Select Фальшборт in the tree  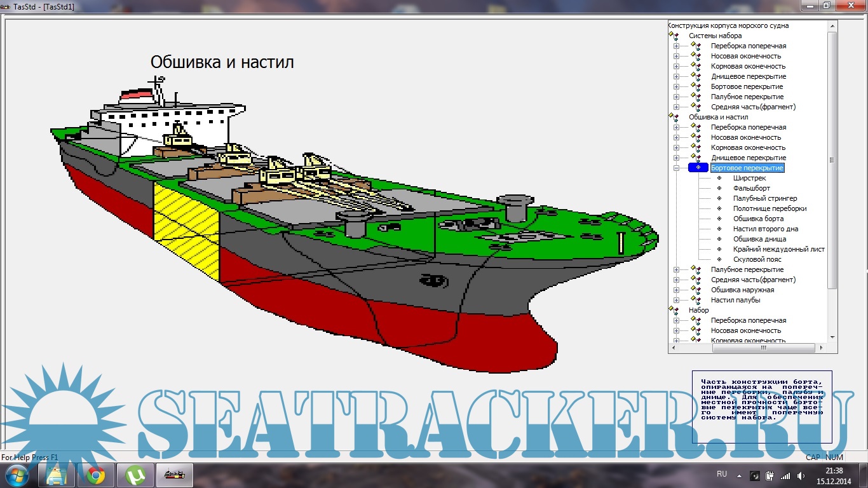point(751,188)
